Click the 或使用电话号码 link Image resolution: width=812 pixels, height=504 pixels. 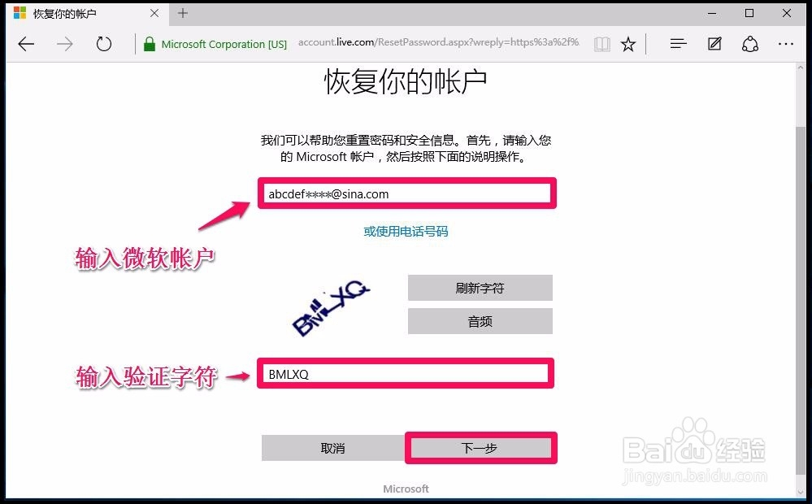[406, 231]
